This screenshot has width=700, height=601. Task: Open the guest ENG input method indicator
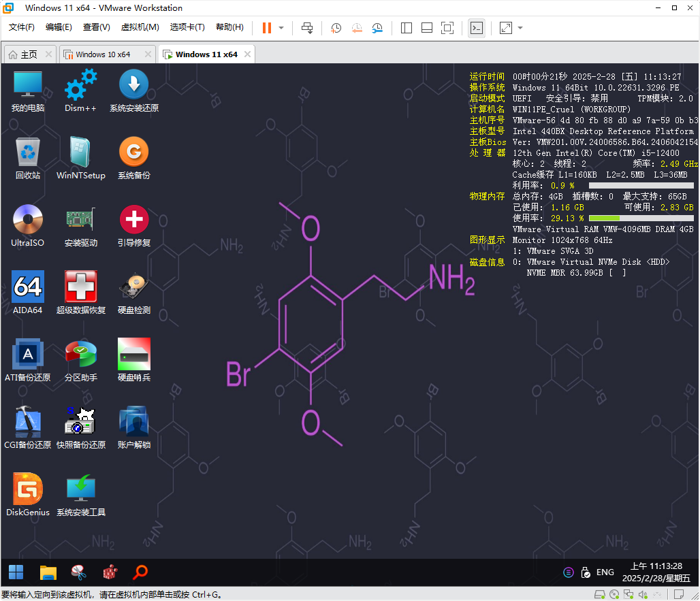click(605, 572)
